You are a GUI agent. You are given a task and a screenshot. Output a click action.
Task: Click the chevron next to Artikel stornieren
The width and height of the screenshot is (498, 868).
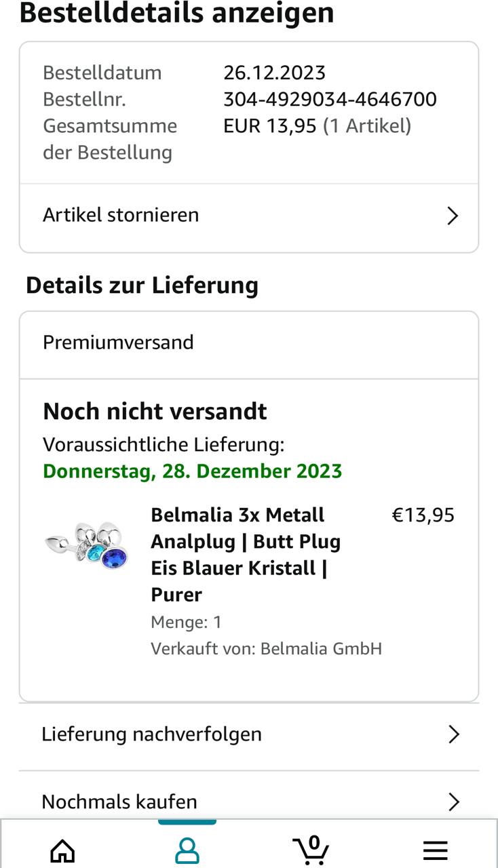[x=453, y=216]
